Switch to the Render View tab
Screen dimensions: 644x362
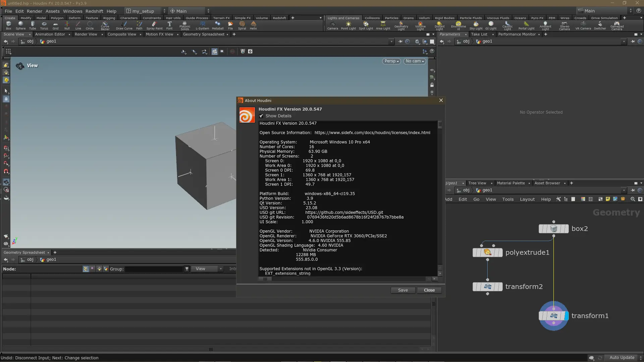click(x=86, y=34)
